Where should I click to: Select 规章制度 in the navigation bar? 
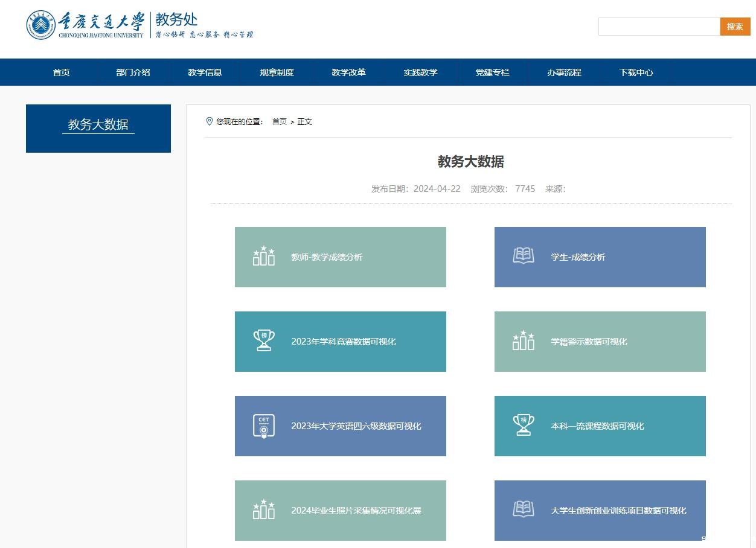click(x=277, y=72)
